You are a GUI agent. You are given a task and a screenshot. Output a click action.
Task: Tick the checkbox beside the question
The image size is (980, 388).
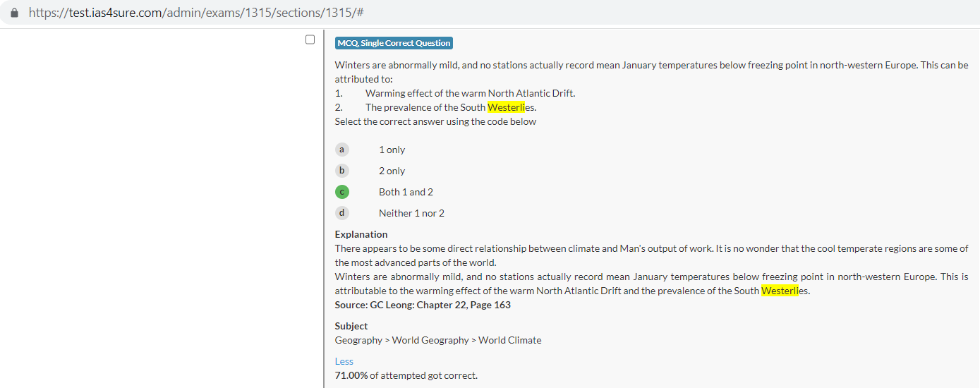point(310,40)
